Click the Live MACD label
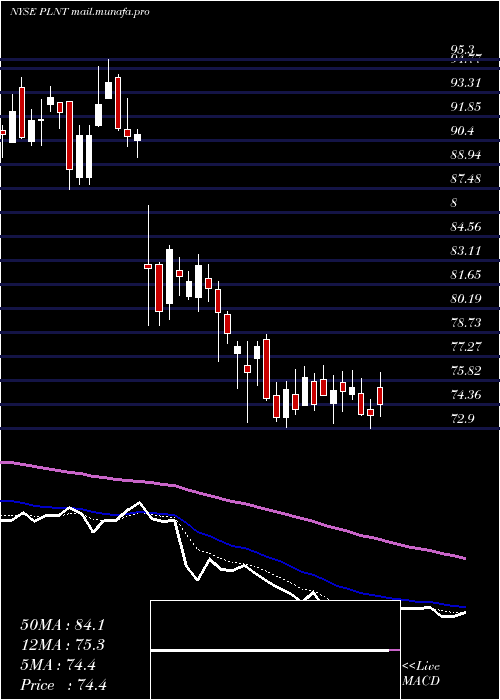The height and width of the screenshot is (700, 500). [x=421, y=674]
